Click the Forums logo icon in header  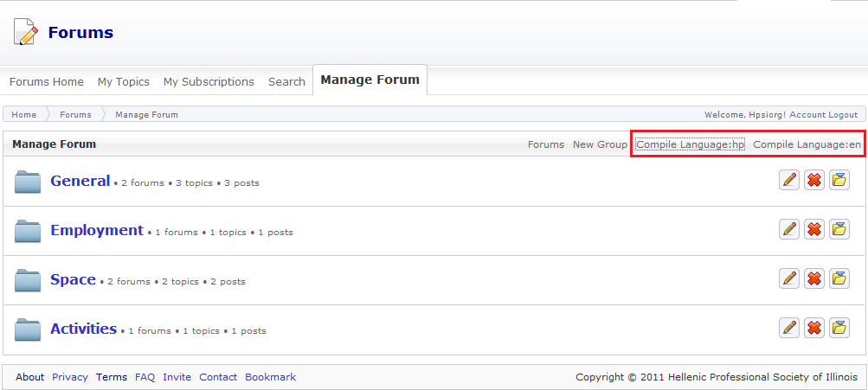[26, 33]
